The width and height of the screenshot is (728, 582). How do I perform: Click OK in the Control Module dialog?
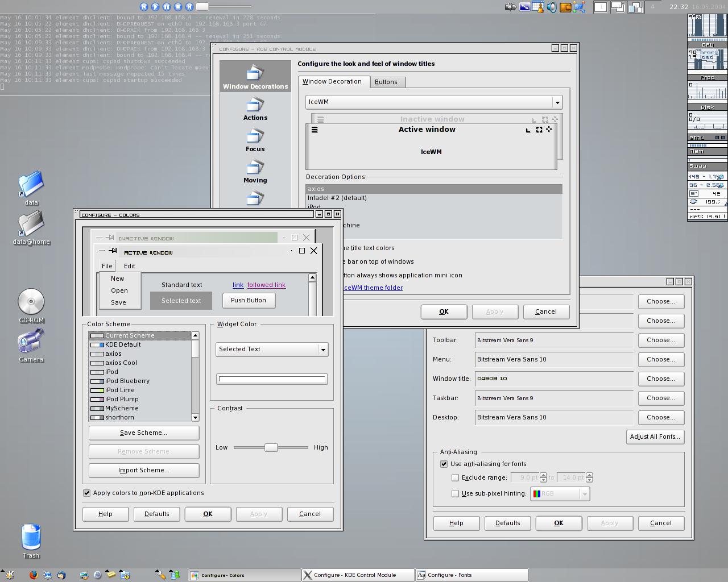(444, 311)
